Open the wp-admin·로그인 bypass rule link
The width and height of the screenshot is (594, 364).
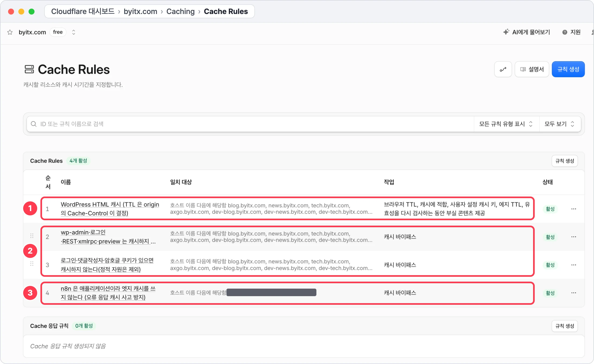click(x=108, y=237)
